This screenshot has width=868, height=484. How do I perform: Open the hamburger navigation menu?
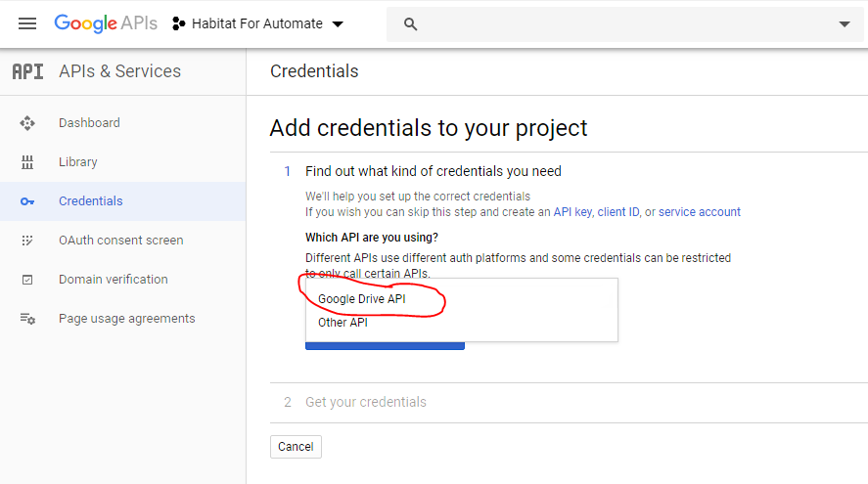[27, 23]
